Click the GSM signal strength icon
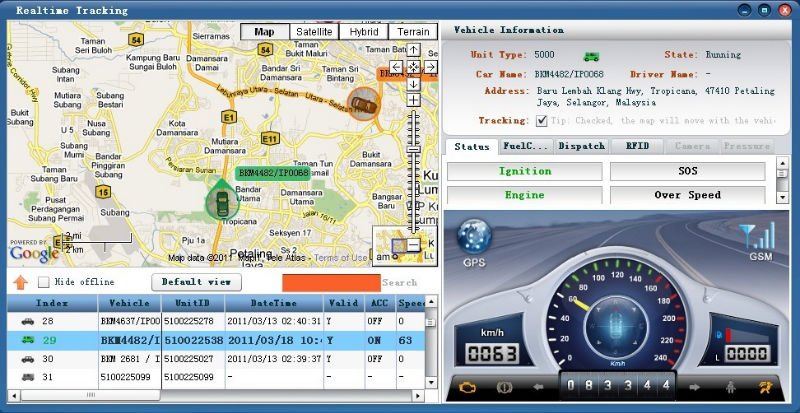This screenshot has width=800, height=413. pyautogui.click(x=758, y=236)
